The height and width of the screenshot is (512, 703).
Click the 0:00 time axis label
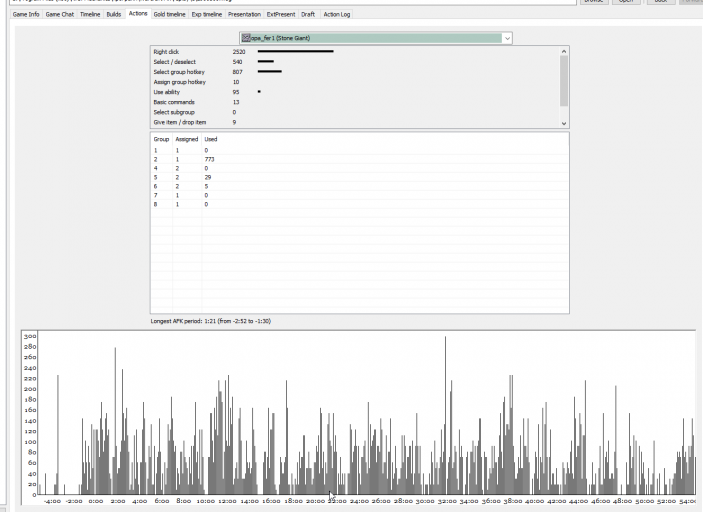coord(95,501)
